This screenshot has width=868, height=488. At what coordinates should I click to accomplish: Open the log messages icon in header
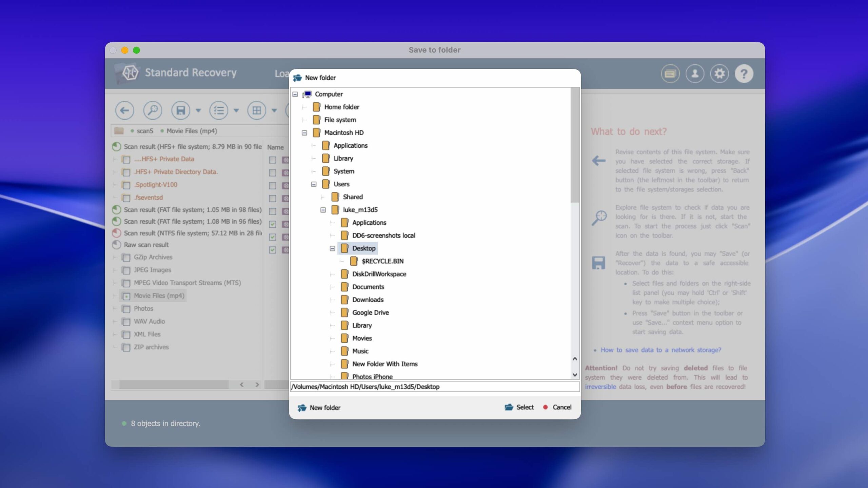(670, 74)
